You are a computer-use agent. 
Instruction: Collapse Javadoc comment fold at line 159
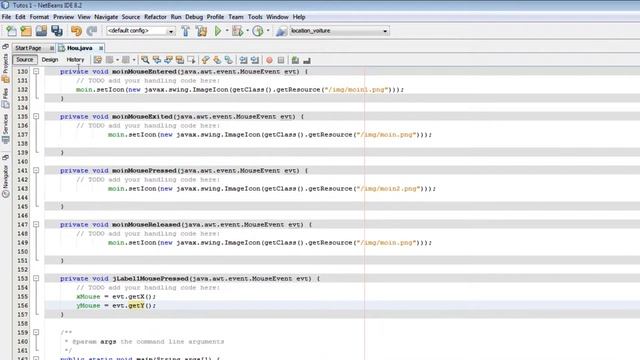(x=36, y=332)
